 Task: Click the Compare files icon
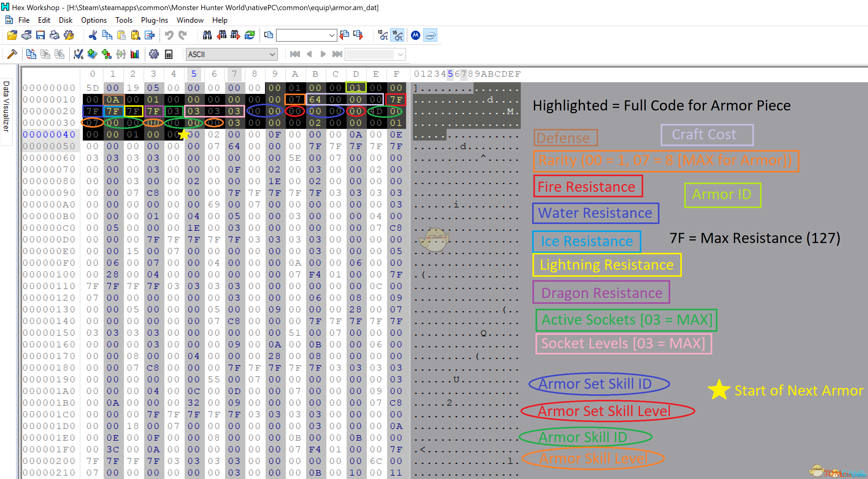coord(31,54)
